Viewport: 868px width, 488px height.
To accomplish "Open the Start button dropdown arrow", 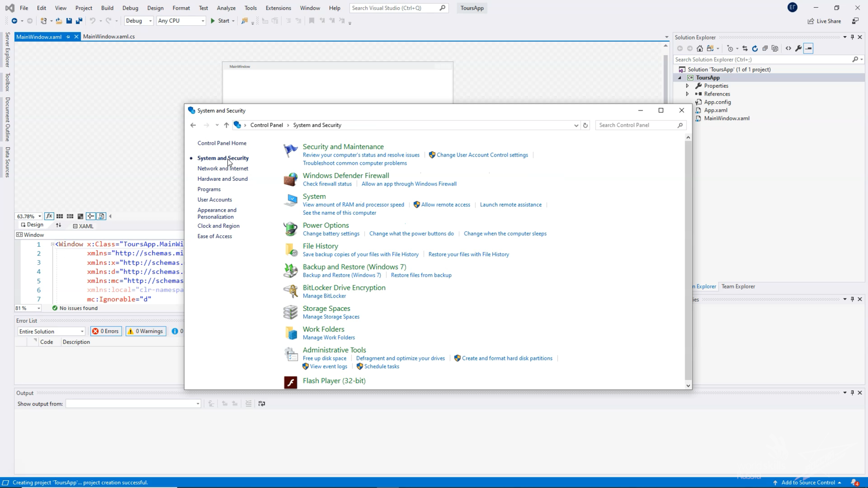I will click(234, 21).
